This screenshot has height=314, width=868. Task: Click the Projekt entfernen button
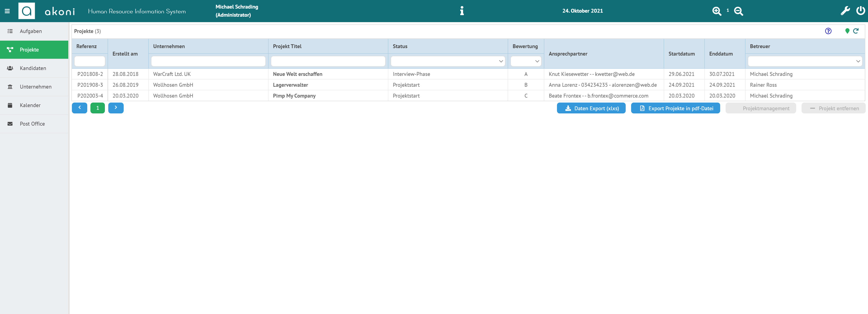(x=833, y=108)
